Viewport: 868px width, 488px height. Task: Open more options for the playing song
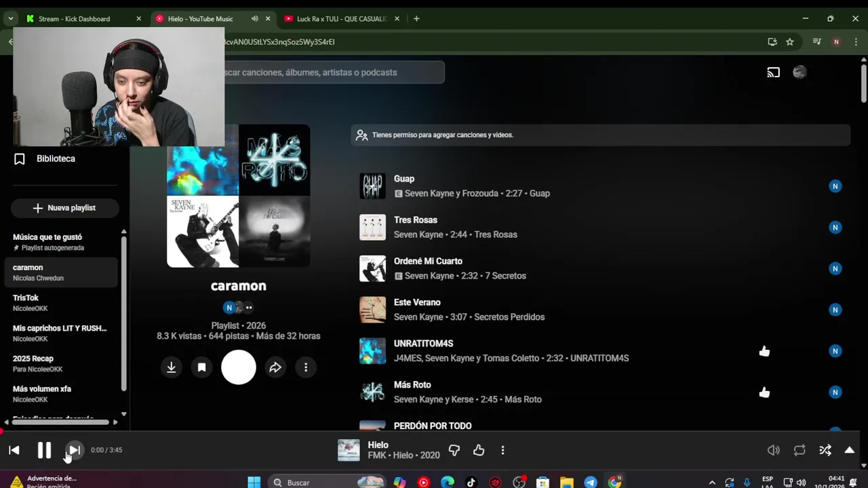[502, 450]
